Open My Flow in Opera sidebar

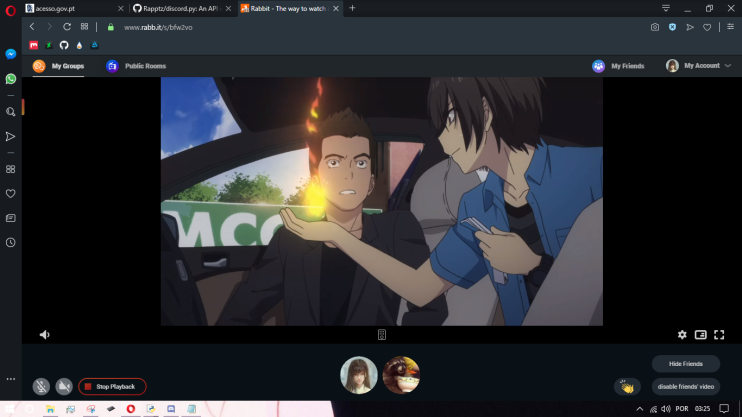tap(10, 137)
